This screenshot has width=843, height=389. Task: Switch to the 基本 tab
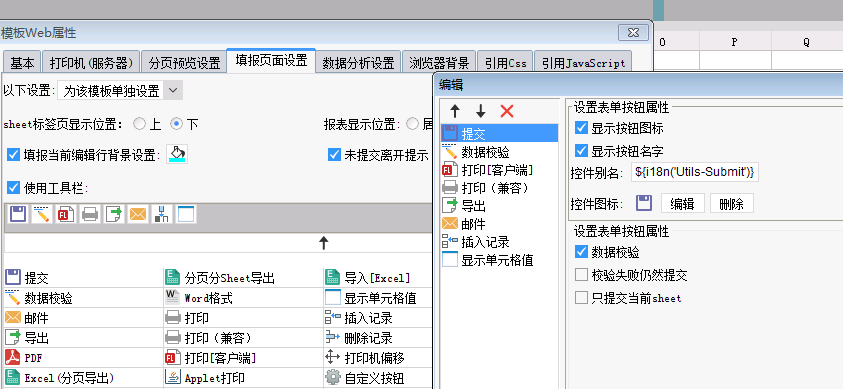coord(22,63)
